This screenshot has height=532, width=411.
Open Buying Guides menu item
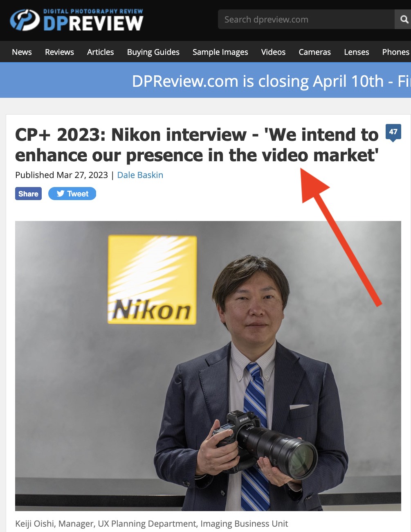tap(153, 52)
